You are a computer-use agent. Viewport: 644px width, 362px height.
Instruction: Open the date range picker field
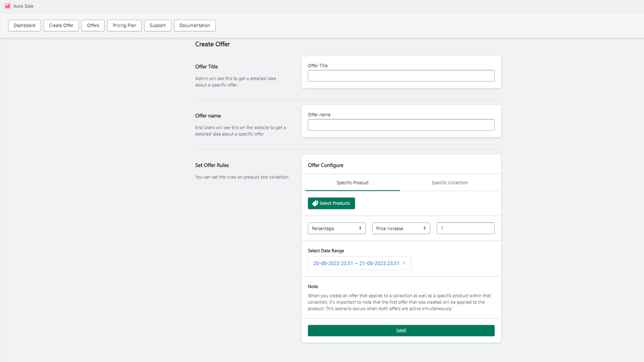pyautogui.click(x=359, y=263)
